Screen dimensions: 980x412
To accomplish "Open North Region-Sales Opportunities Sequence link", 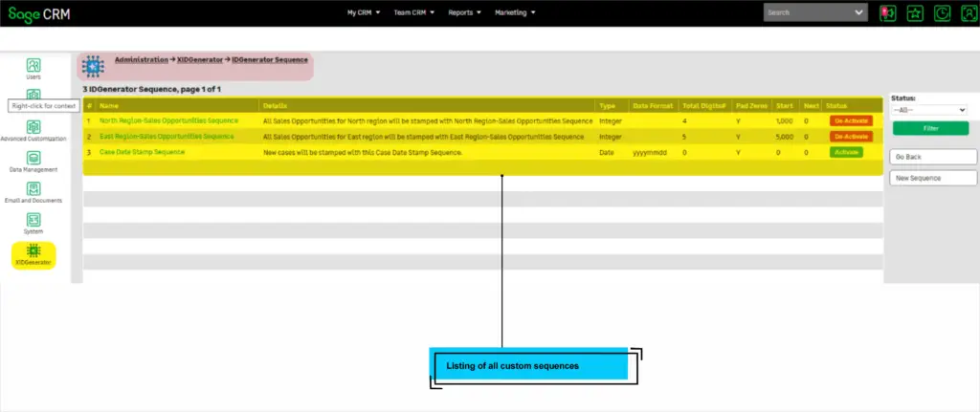I will [x=168, y=121].
